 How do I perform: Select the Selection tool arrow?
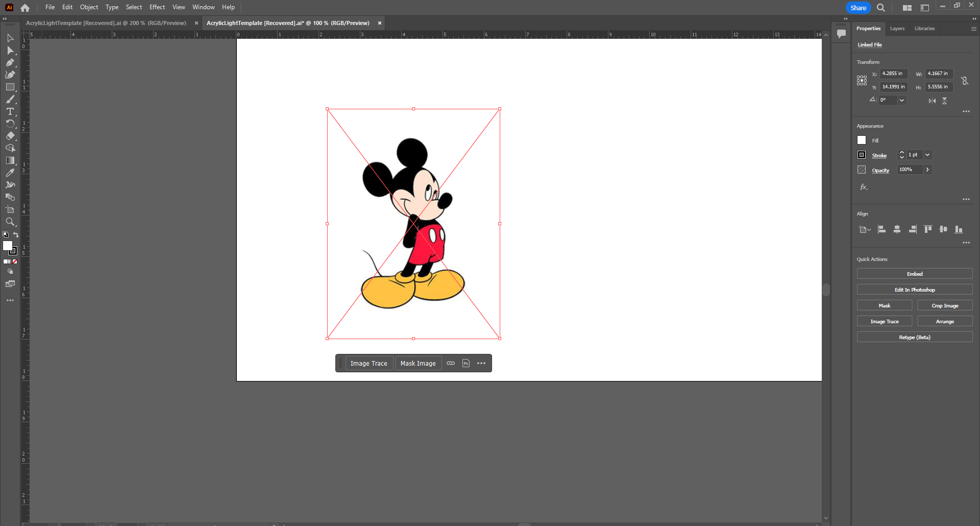10,38
